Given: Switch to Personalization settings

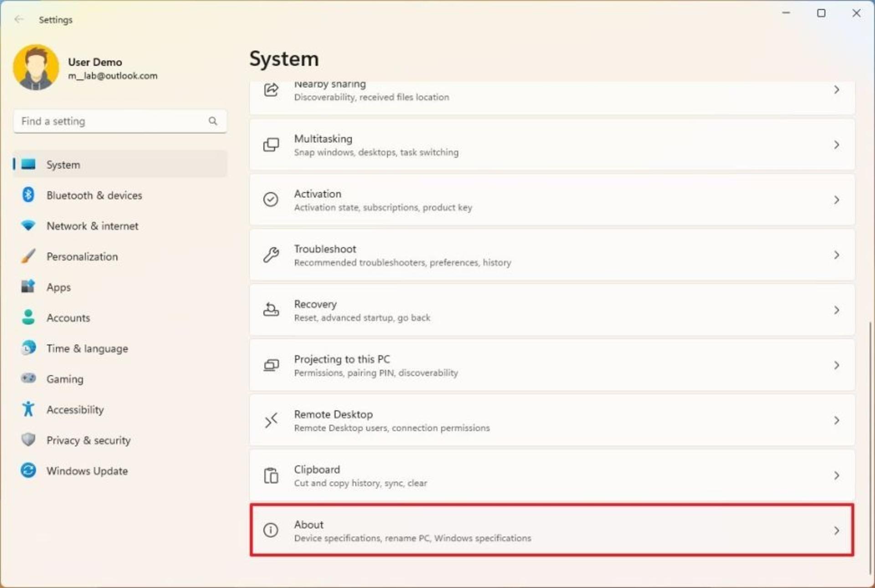Looking at the screenshot, I should tap(120, 256).
